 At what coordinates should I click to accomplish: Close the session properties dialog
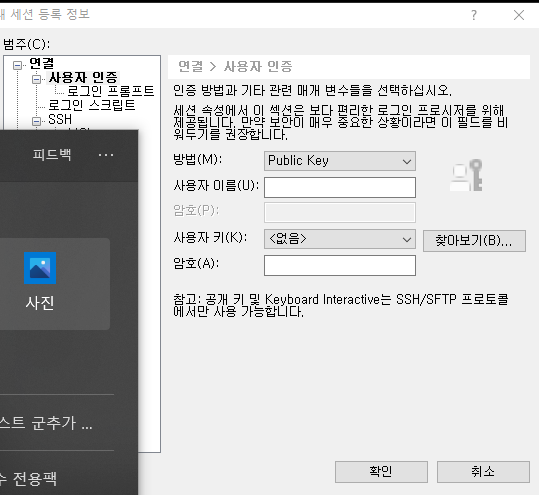(x=519, y=15)
